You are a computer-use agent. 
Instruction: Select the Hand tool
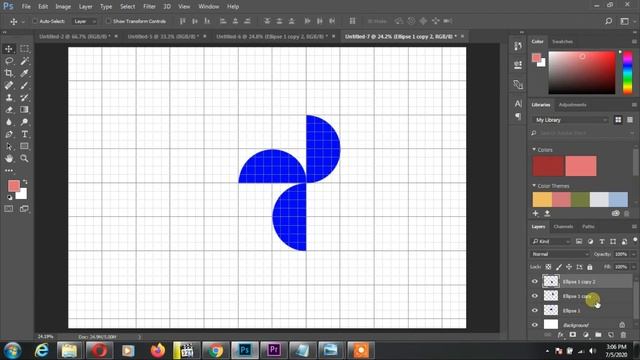(x=9, y=158)
